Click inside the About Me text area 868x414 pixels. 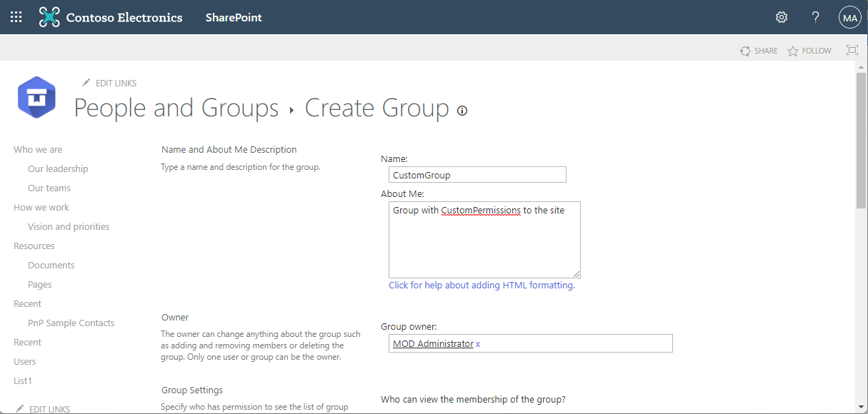pos(484,243)
